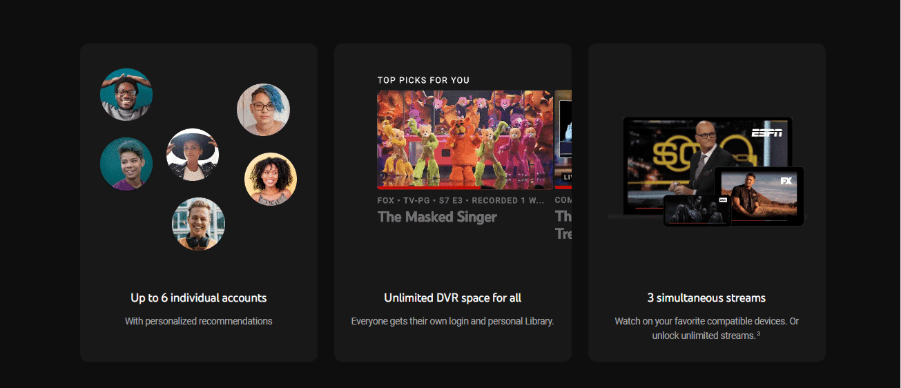This screenshot has height=388, width=901.
Task: Click the TOP PICKS FOR YOU heading
Action: click(x=423, y=80)
